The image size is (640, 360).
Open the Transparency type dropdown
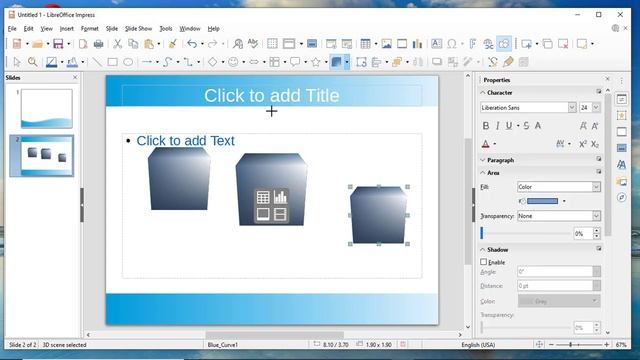point(596,216)
